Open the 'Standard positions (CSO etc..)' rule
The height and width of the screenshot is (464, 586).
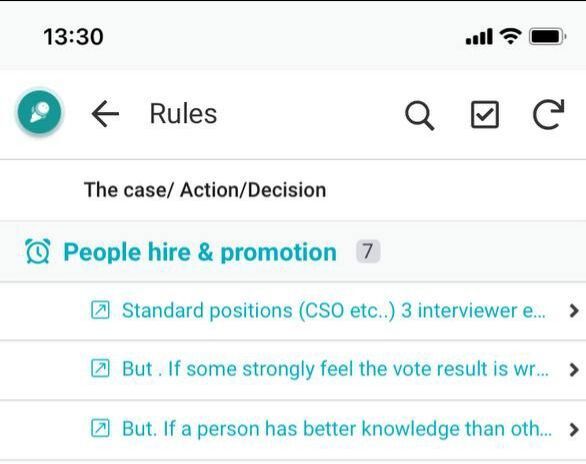333,310
